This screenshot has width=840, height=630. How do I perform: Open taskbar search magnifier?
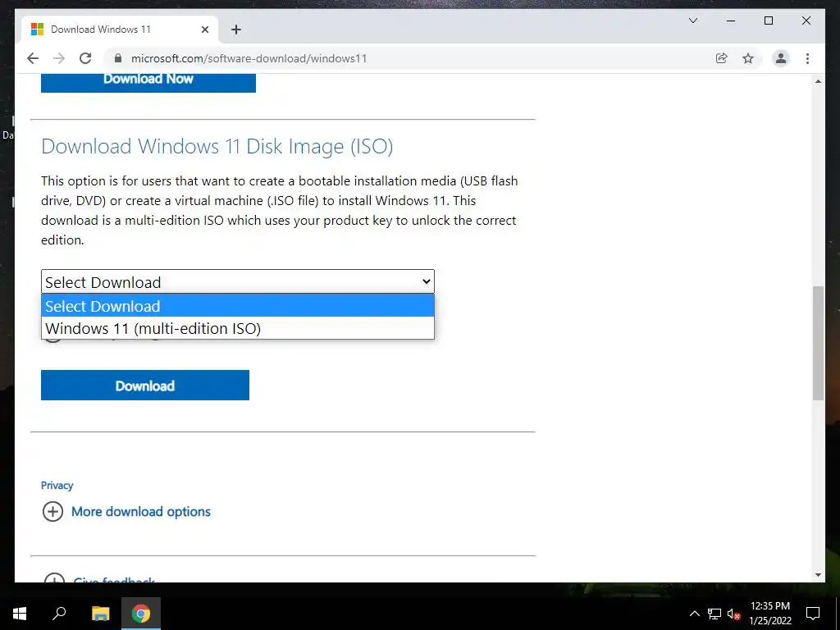coord(59,614)
